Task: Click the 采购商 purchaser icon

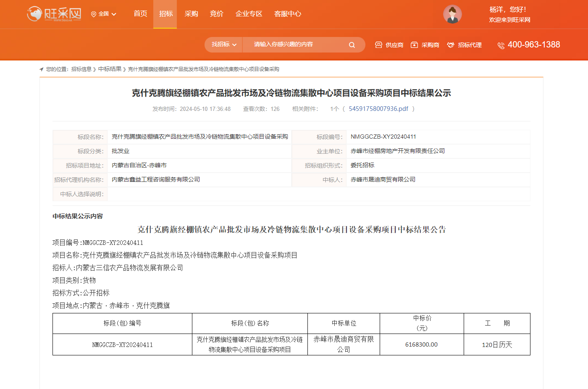Action: point(414,45)
